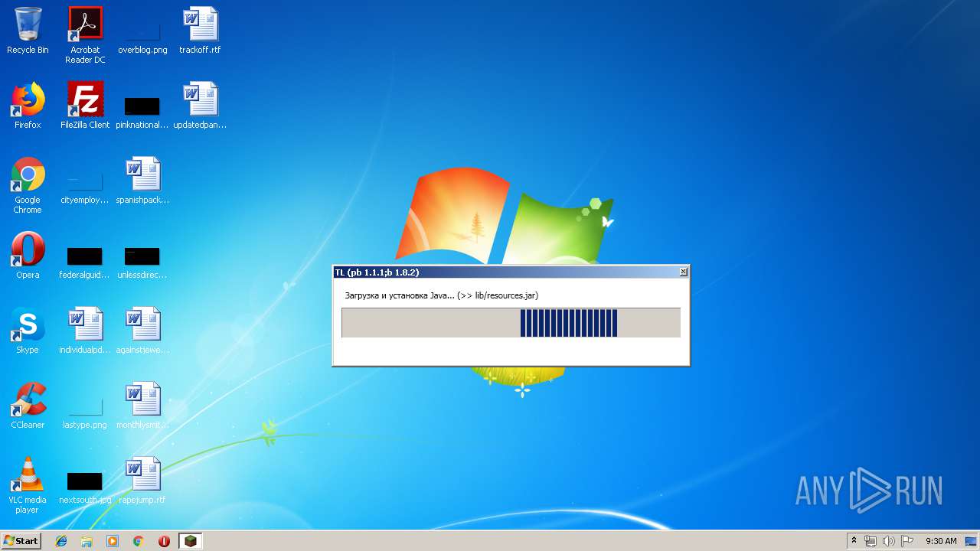Image resolution: width=980 pixels, height=551 pixels.
Task: Launch VLC media player shortcut
Action: [x=28, y=485]
